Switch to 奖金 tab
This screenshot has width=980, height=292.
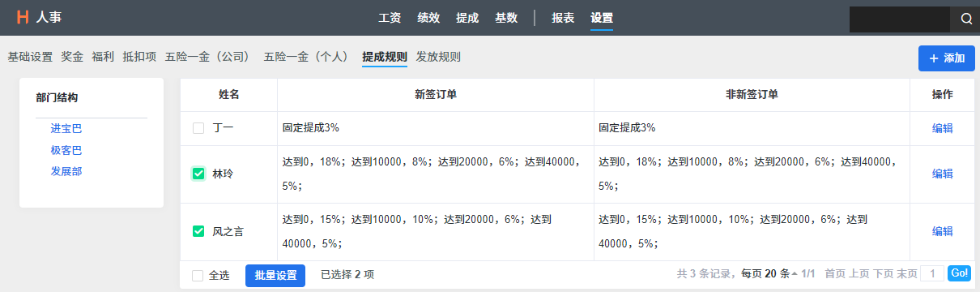pyautogui.click(x=72, y=57)
